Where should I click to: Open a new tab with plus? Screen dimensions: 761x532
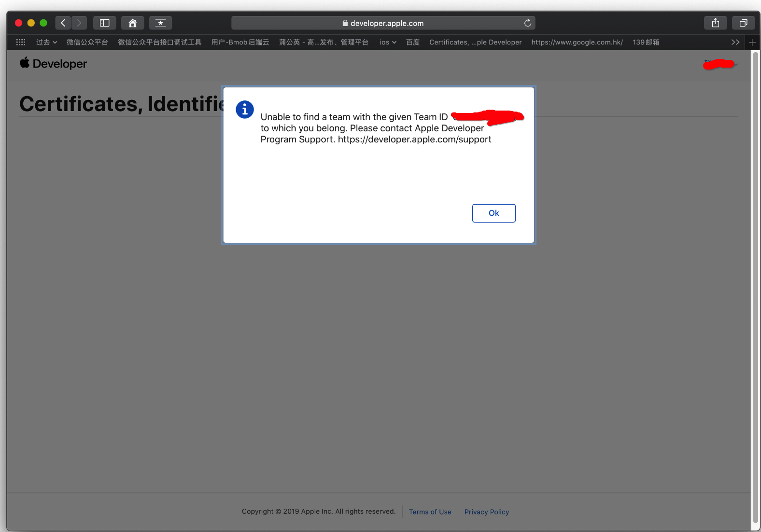point(752,42)
